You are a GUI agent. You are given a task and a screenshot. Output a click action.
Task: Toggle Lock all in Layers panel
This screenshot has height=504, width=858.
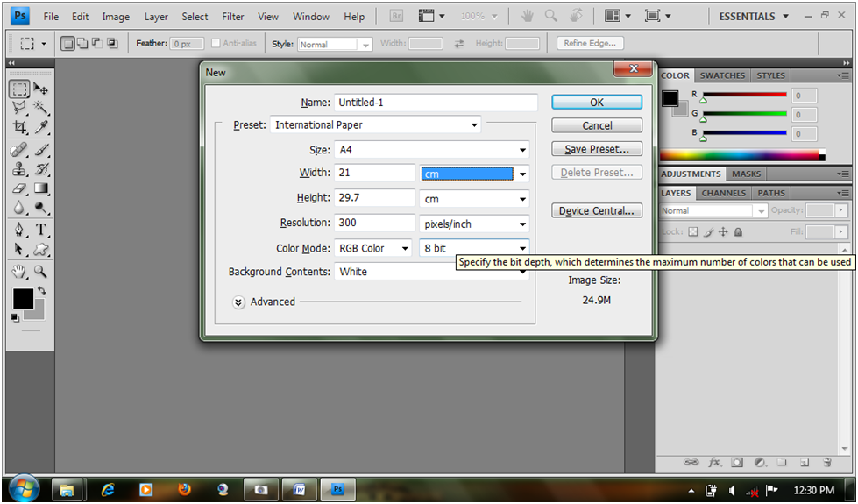738,232
